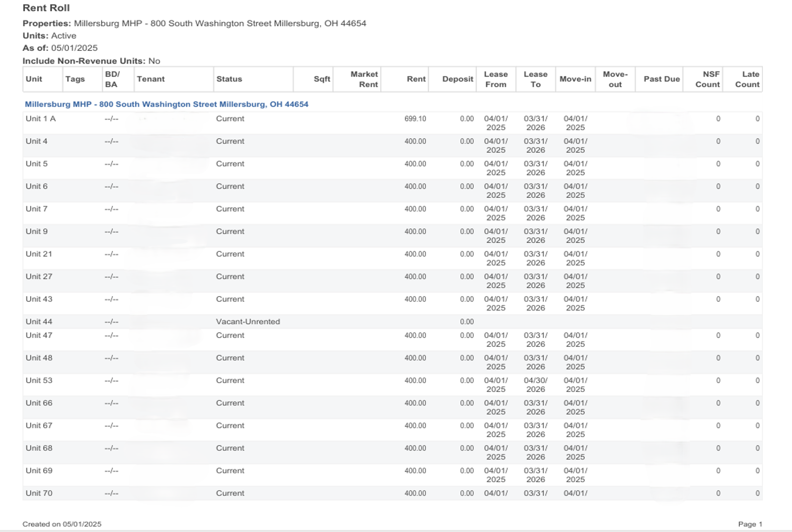Select the Late Count column header

click(747, 79)
